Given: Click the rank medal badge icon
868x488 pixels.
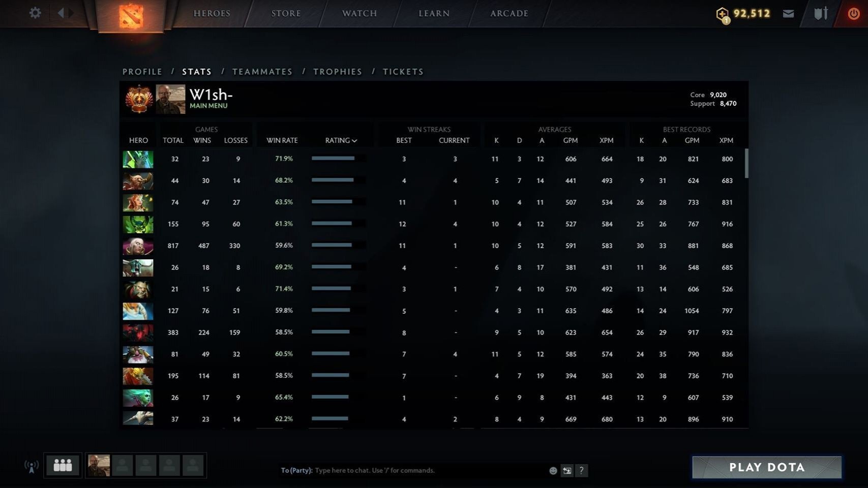Looking at the screenshot, I should (x=139, y=99).
